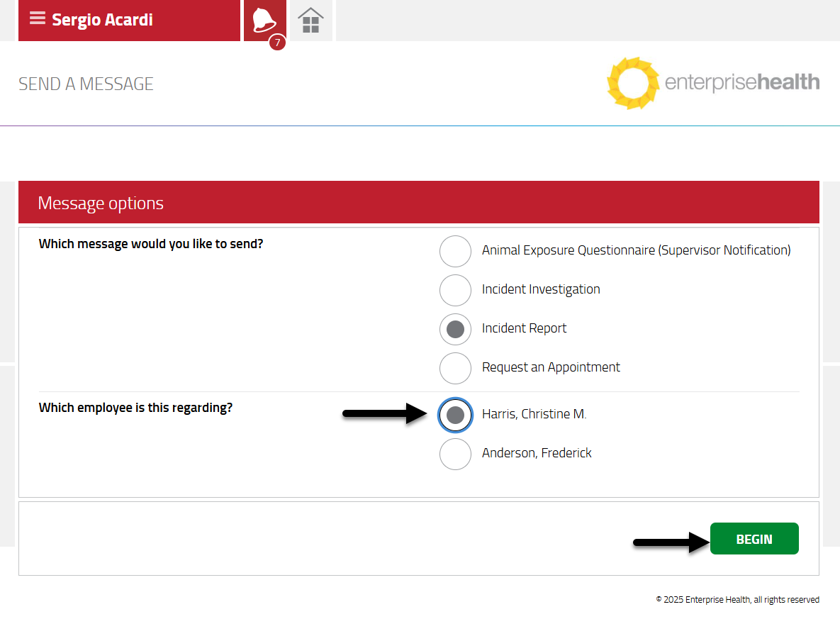840x619 pixels.
Task: Open the notifications bell icon
Action: (264, 20)
